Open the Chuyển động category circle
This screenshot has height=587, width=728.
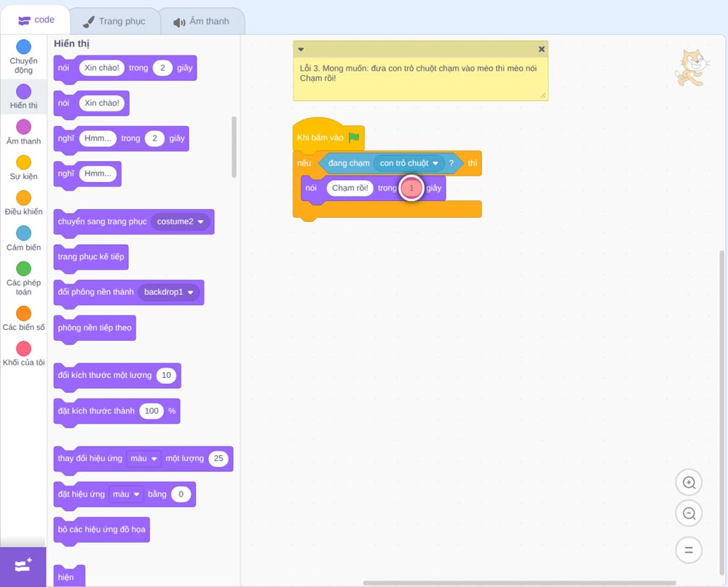click(x=24, y=47)
